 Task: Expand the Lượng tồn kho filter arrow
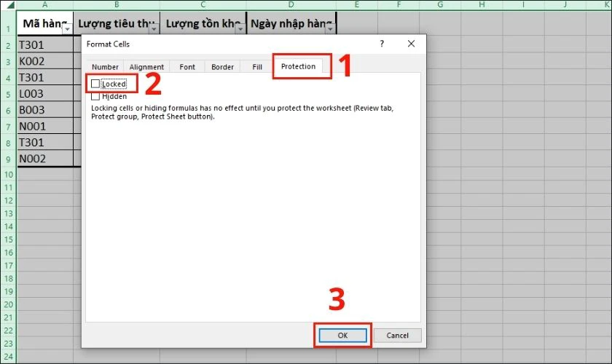click(x=241, y=29)
